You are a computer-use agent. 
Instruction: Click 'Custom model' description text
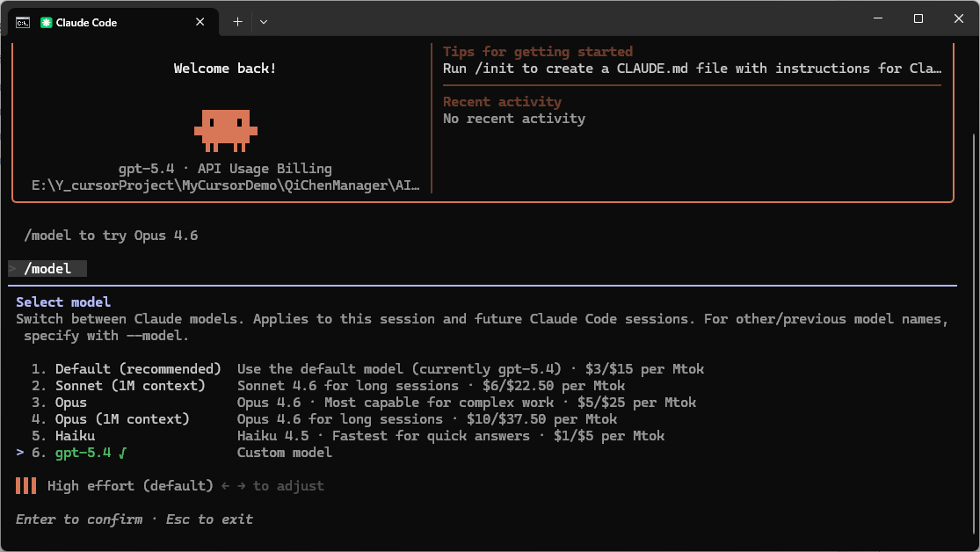285,453
